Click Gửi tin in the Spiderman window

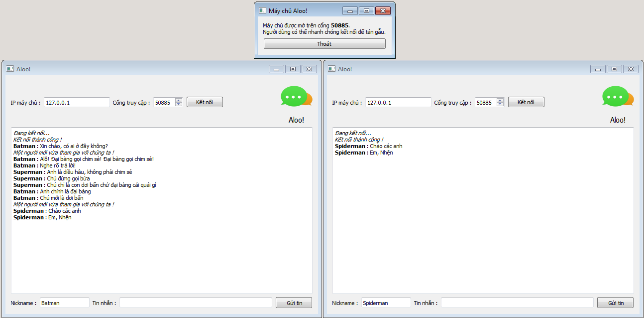tap(616, 303)
